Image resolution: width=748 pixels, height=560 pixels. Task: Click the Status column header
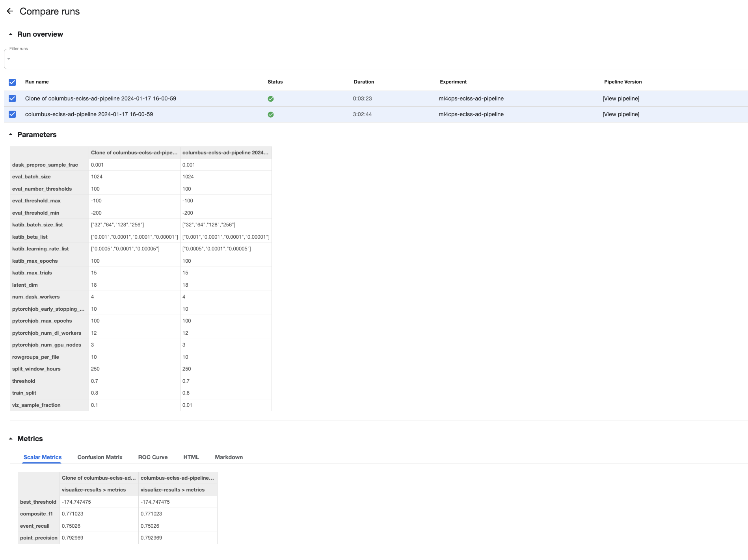pyautogui.click(x=275, y=82)
